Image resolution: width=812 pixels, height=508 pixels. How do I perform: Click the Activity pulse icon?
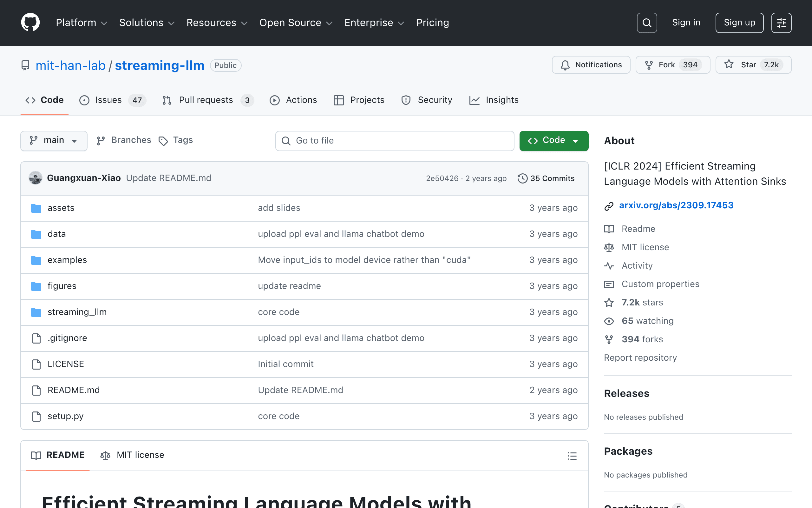click(609, 266)
